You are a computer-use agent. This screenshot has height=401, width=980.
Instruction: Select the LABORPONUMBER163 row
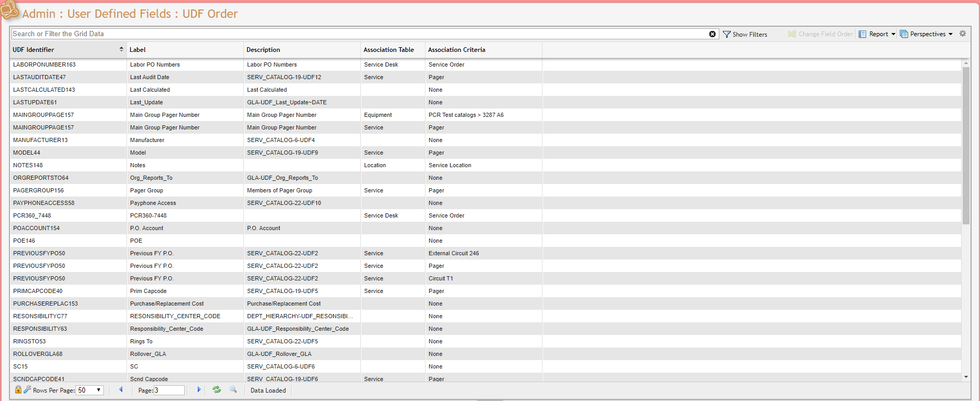click(x=45, y=64)
